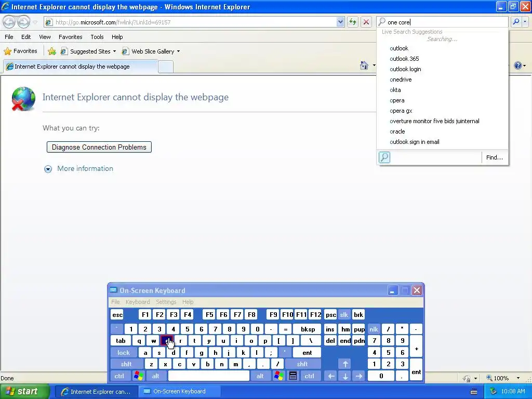
Task: Open the View menu
Action: coord(45,37)
